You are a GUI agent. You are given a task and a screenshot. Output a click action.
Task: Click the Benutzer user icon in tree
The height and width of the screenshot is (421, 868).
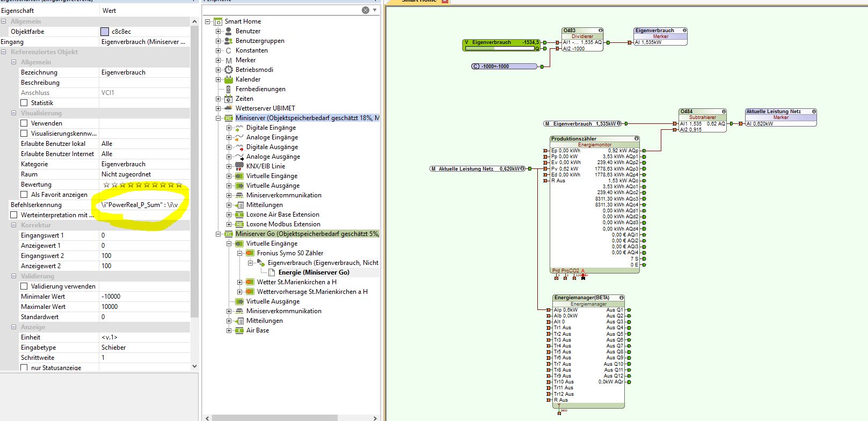tap(229, 31)
